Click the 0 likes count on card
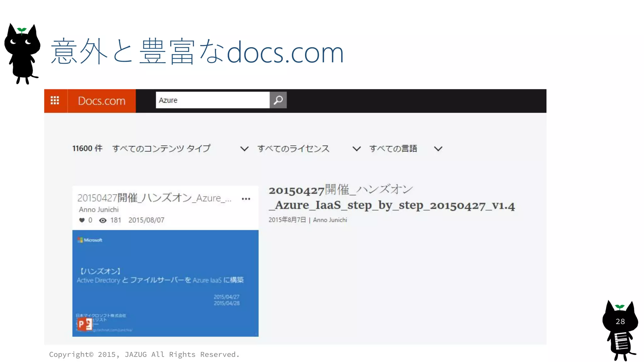This screenshot has width=644, height=362. pos(90,220)
